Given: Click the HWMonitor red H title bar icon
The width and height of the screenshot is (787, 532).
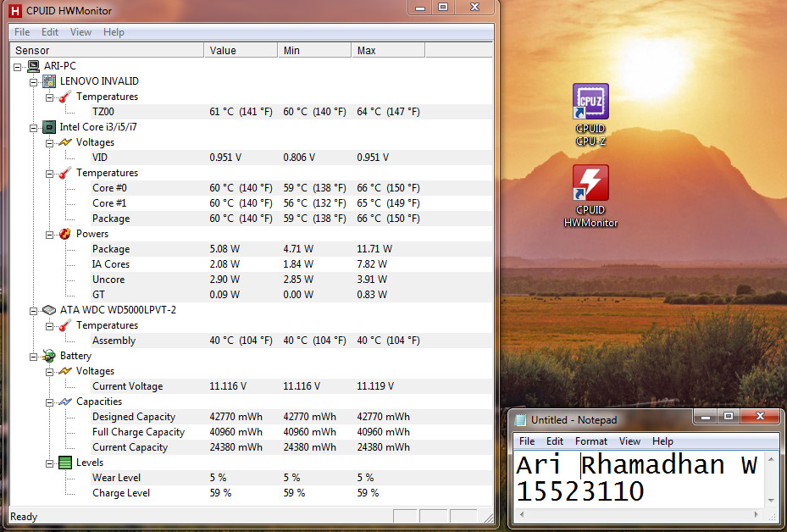Looking at the screenshot, I should [x=15, y=10].
